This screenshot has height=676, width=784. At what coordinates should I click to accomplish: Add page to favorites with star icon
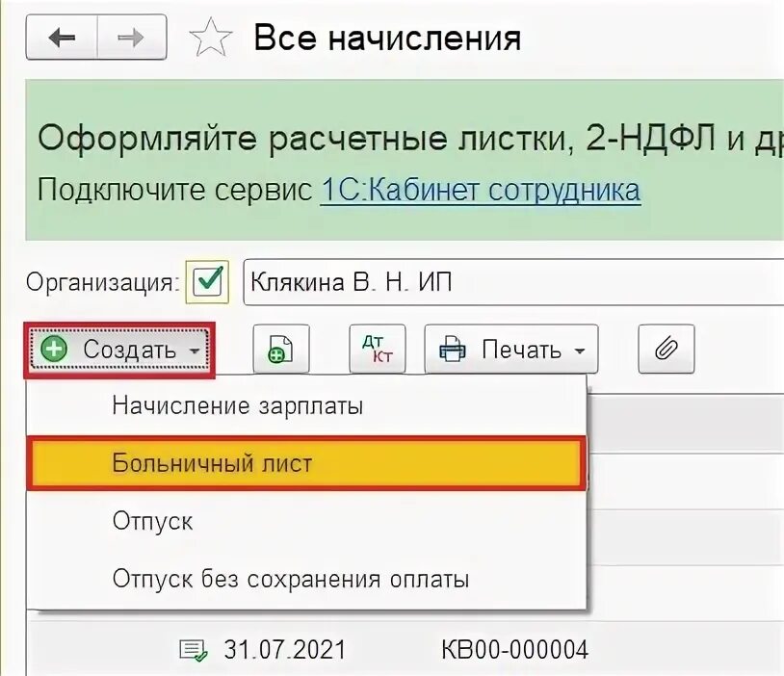[x=211, y=38]
